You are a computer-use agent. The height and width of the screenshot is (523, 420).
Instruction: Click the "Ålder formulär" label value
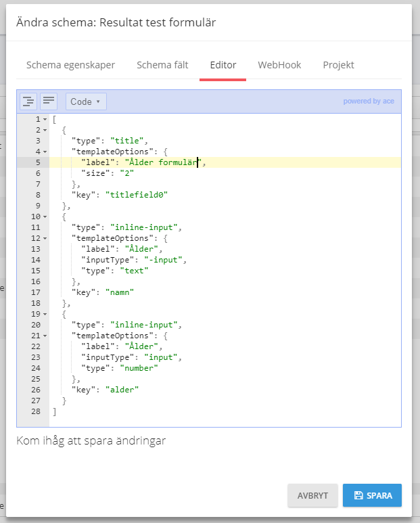click(163, 162)
